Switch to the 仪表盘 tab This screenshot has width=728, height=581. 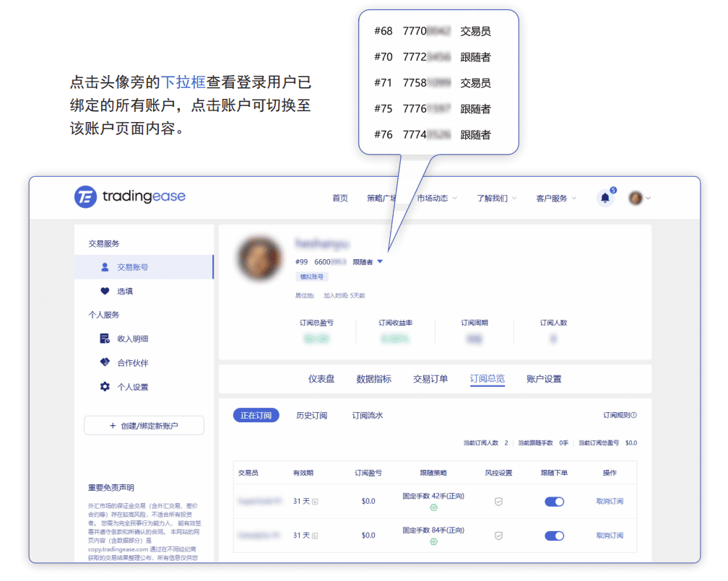pos(321,379)
